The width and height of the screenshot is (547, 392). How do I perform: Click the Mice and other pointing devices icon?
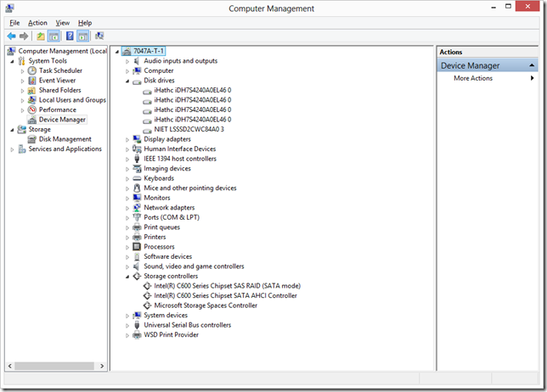click(x=137, y=188)
